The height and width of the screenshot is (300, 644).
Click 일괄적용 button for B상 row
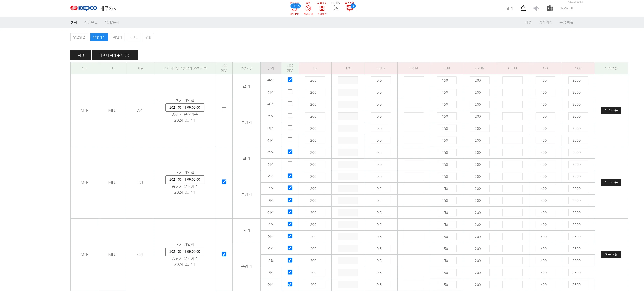pos(611,182)
